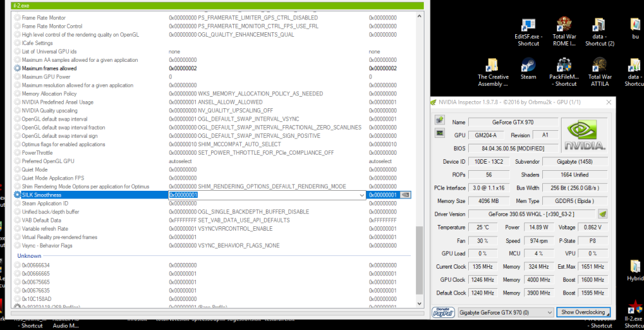
Task: Click the GeForce GTX 970 Name field
Action: [x=513, y=122]
